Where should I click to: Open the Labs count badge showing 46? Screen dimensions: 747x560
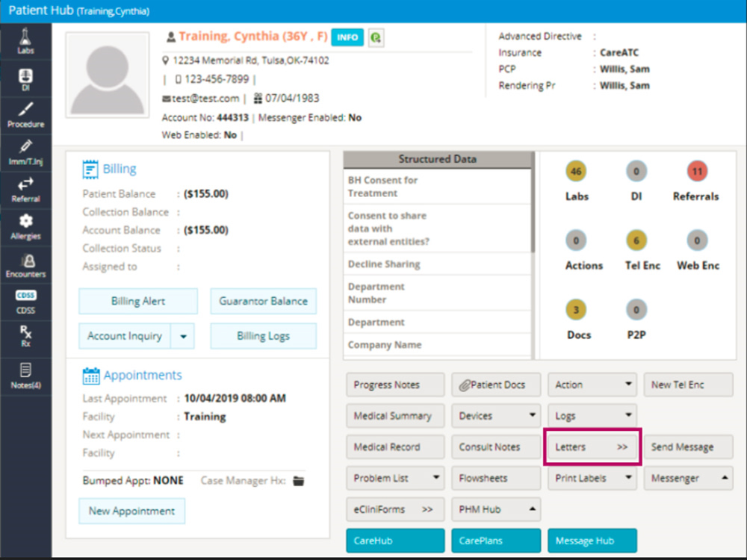(576, 172)
